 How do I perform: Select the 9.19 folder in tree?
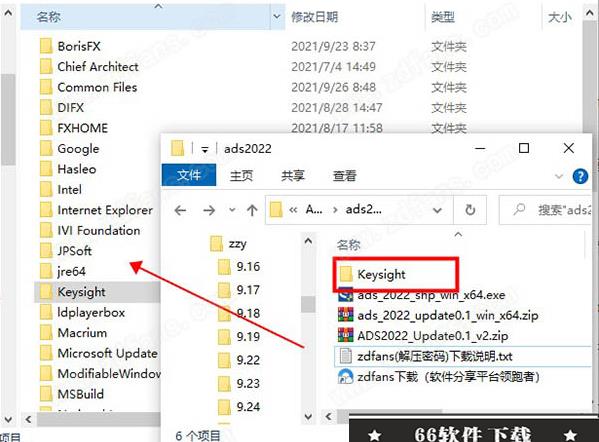[239, 337]
